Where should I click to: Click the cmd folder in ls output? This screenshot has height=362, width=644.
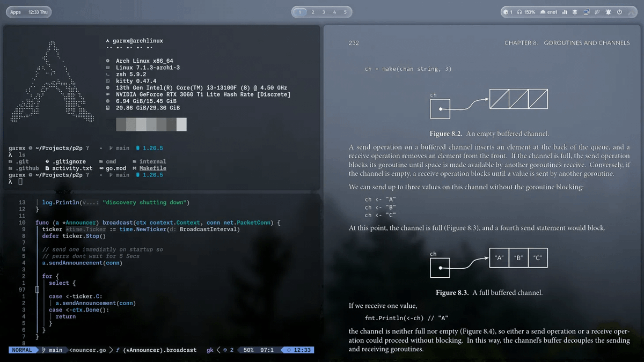(x=111, y=161)
